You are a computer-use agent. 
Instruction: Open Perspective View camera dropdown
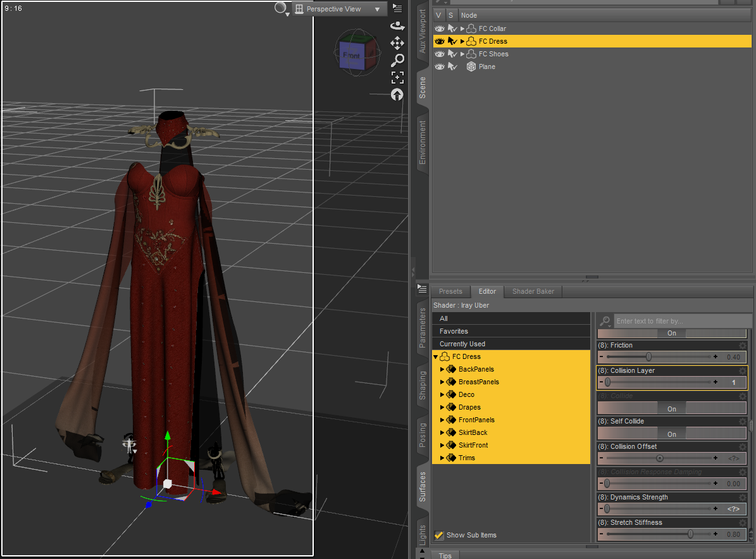[340, 9]
